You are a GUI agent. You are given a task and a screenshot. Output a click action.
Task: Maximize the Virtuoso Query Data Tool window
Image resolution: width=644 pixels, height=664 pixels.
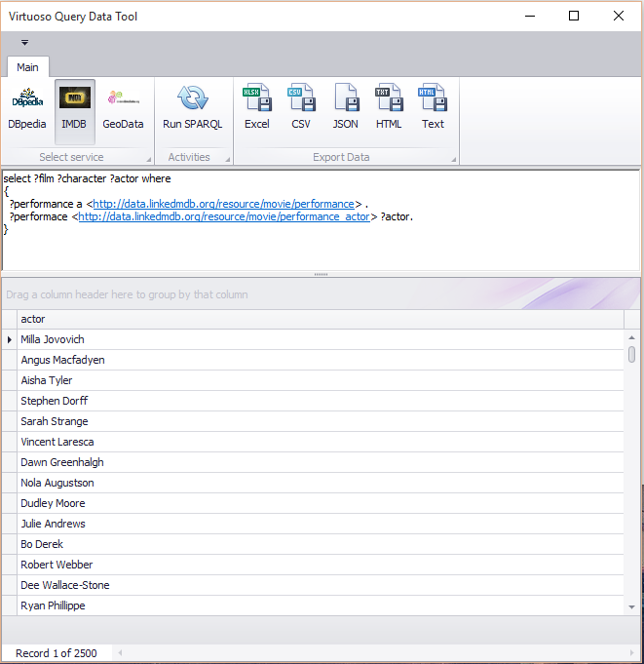tap(574, 17)
